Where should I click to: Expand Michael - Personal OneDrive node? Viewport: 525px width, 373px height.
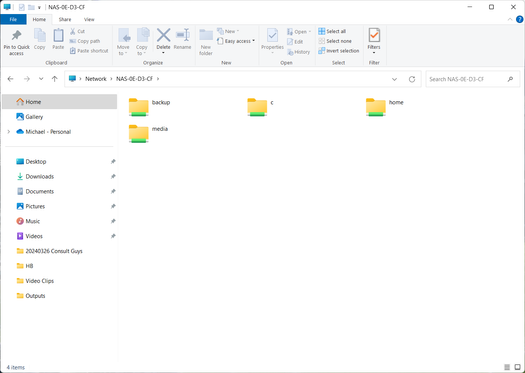click(9, 132)
